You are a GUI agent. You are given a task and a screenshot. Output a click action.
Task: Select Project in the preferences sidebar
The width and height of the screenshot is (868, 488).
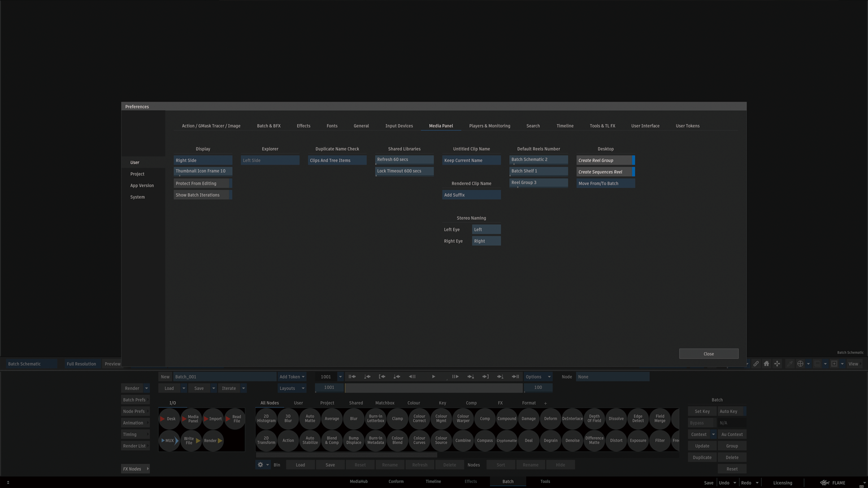[x=137, y=174]
